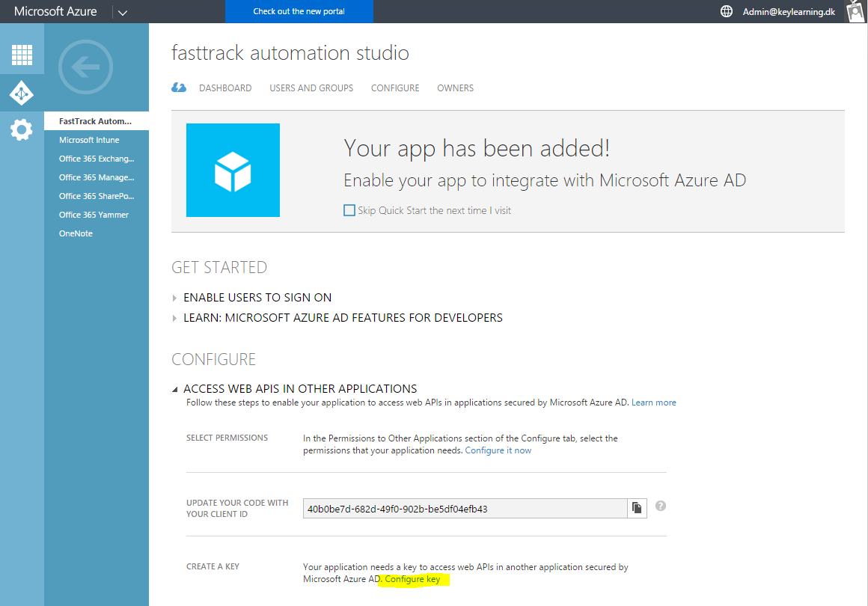Screen dimensions: 868x606
Task: Open the Owners tab
Action: tap(455, 88)
